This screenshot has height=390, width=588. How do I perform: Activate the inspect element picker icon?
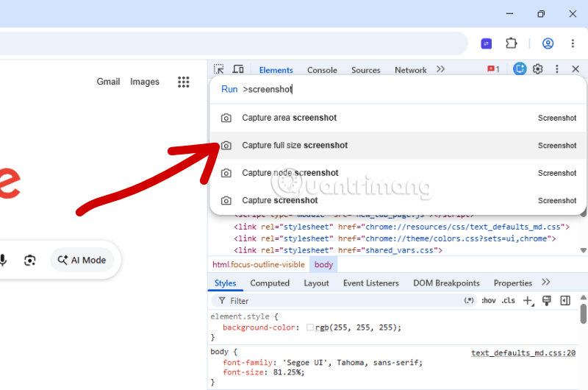(218, 69)
